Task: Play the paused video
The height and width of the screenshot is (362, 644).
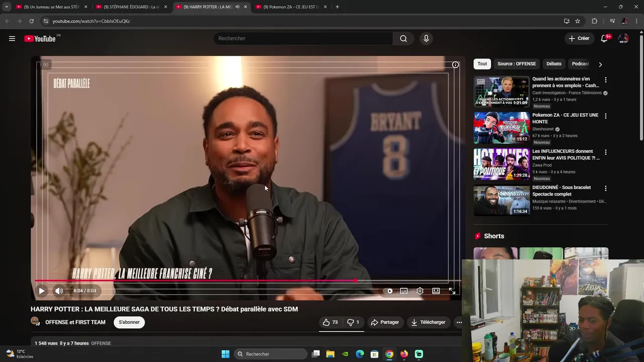Action: pyautogui.click(x=42, y=291)
